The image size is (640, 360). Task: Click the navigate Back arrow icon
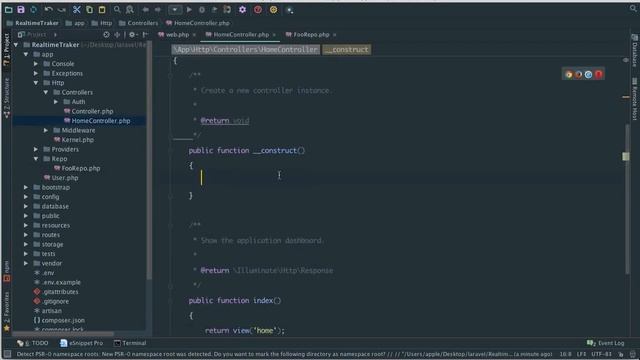point(145,9)
